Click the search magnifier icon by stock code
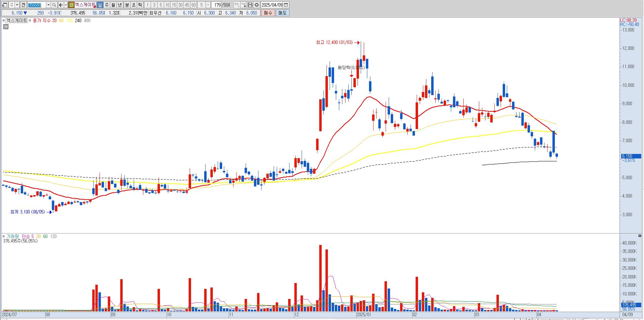 click(x=54, y=5)
